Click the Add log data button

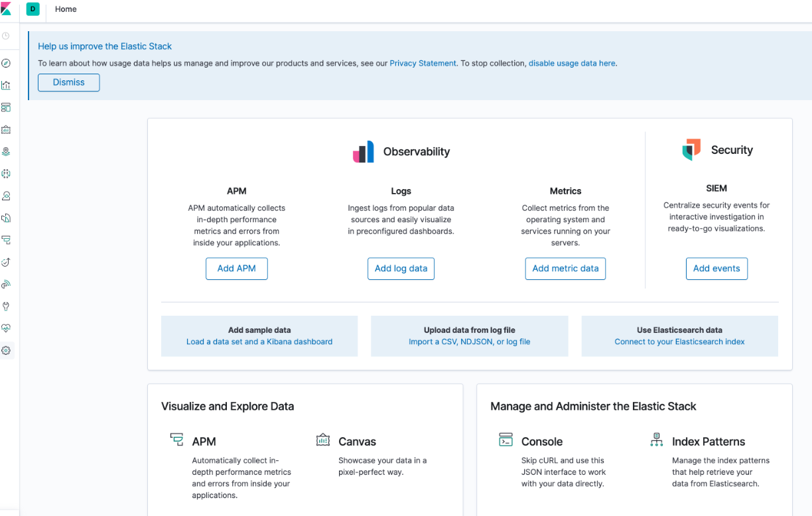(x=401, y=269)
